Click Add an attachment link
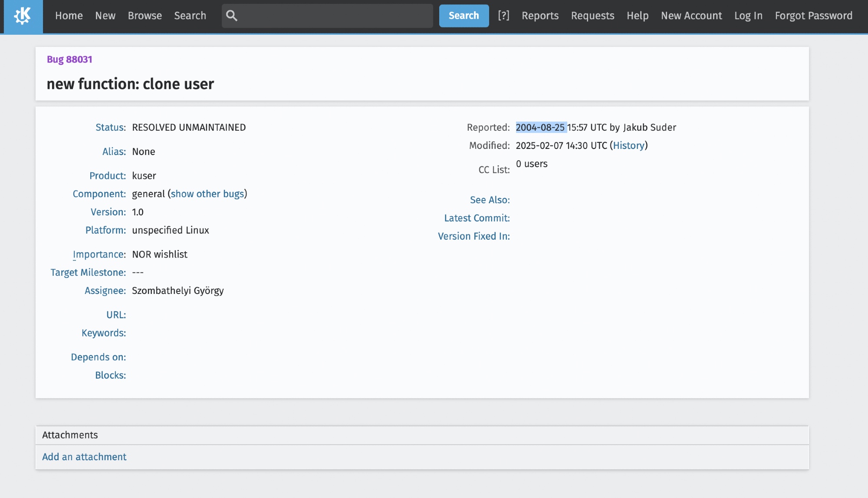The width and height of the screenshot is (868, 498). (x=84, y=457)
